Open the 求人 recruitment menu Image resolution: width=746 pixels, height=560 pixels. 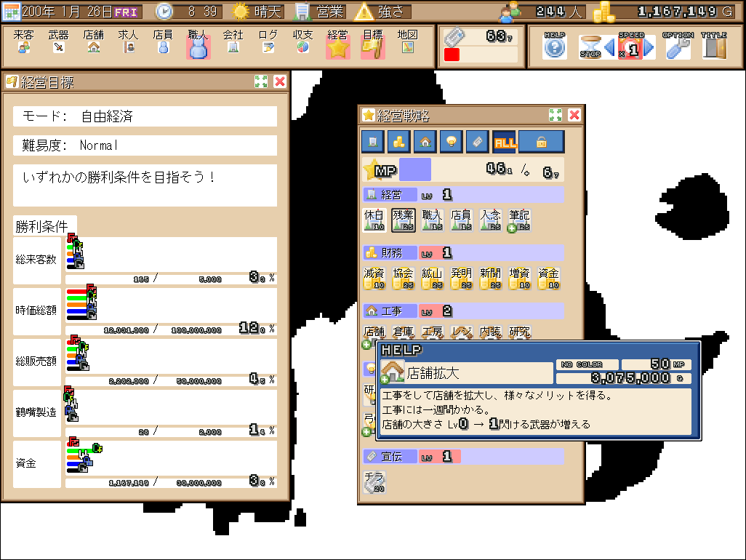pyautogui.click(x=128, y=42)
